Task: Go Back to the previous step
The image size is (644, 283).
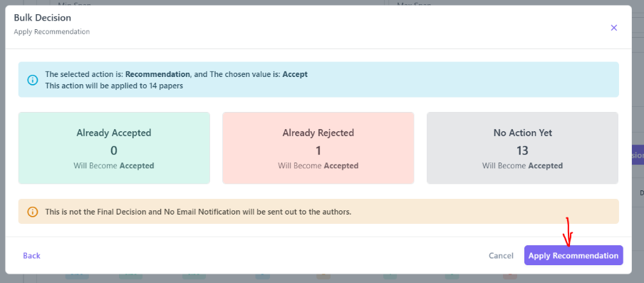Action: point(31,255)
